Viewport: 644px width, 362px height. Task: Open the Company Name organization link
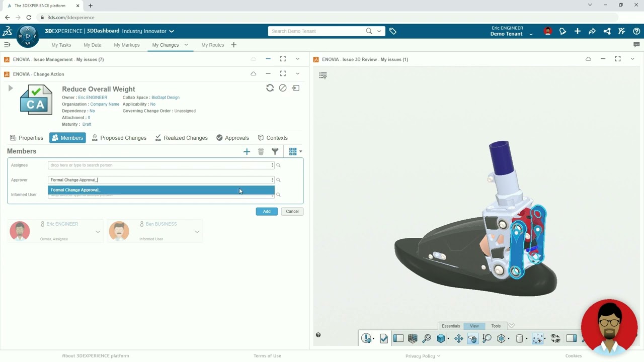pyautogui.click(x=105, y=104)
